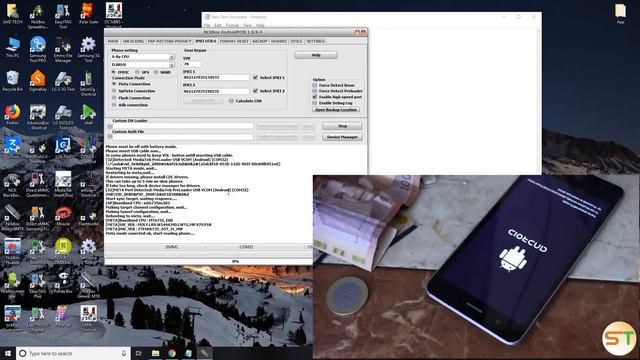This screenshot has width=640, height=360.
Task: Click the microphone icon in taskbar search
Action: click(x=124, y=353)
